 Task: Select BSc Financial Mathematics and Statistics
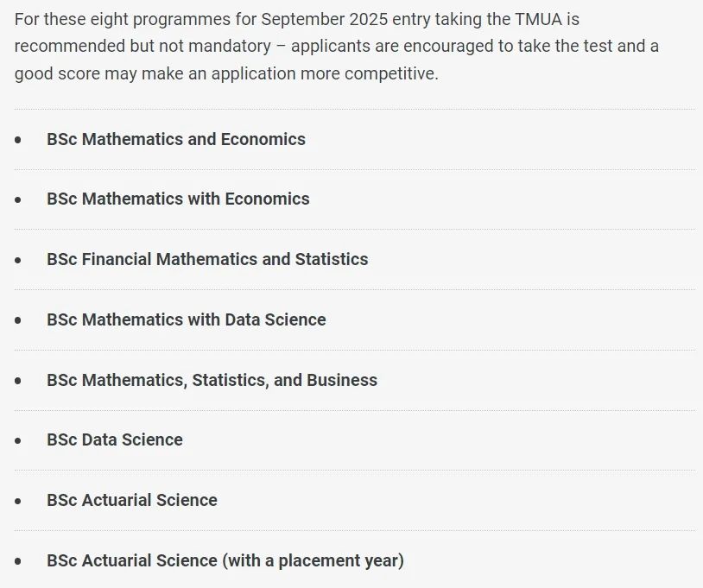pos(207,260)
